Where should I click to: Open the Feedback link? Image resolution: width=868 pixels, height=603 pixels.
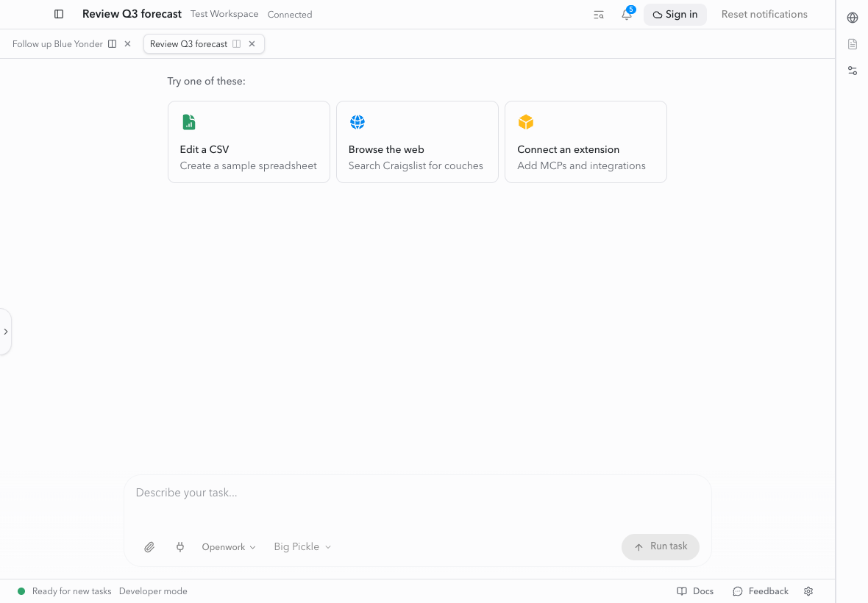pyautogui.click(x=761, y=591)
